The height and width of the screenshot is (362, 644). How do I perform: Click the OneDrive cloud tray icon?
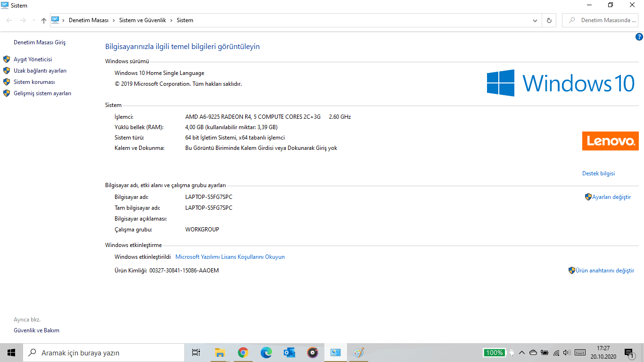(533, 353)
